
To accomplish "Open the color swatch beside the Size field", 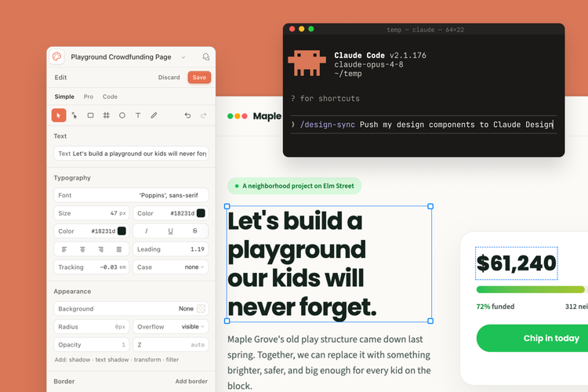I will click(201, 213).
